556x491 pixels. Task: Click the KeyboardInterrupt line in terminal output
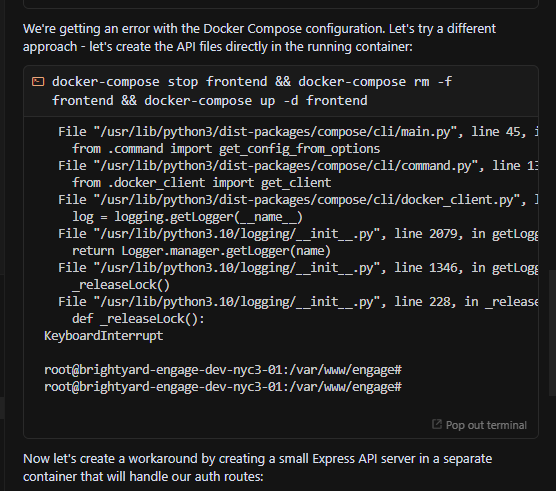tap(103, 335)
